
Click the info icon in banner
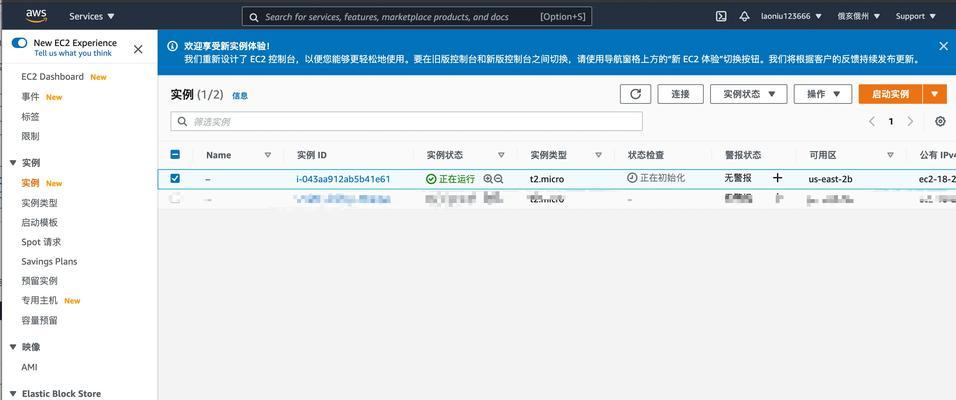(x=173, y=46)
